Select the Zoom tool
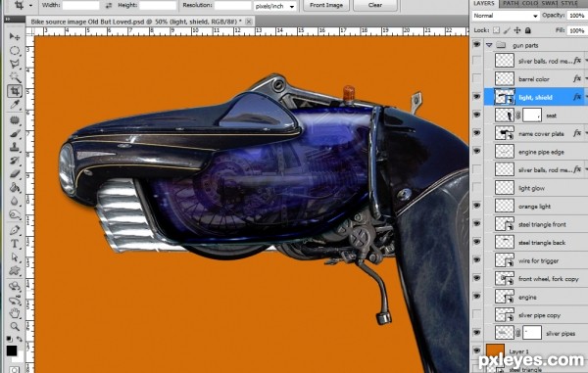Screen dimensions: 588x373 (15, 327)
